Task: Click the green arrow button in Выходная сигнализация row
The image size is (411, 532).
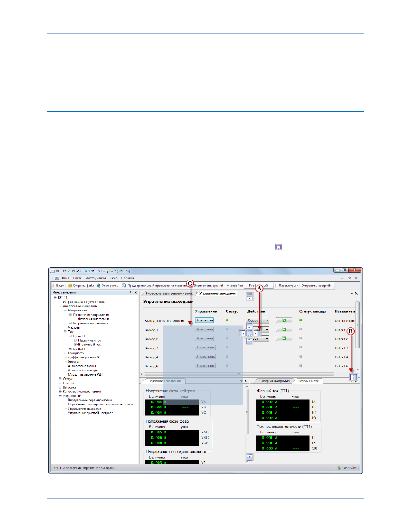Action: 283,320
